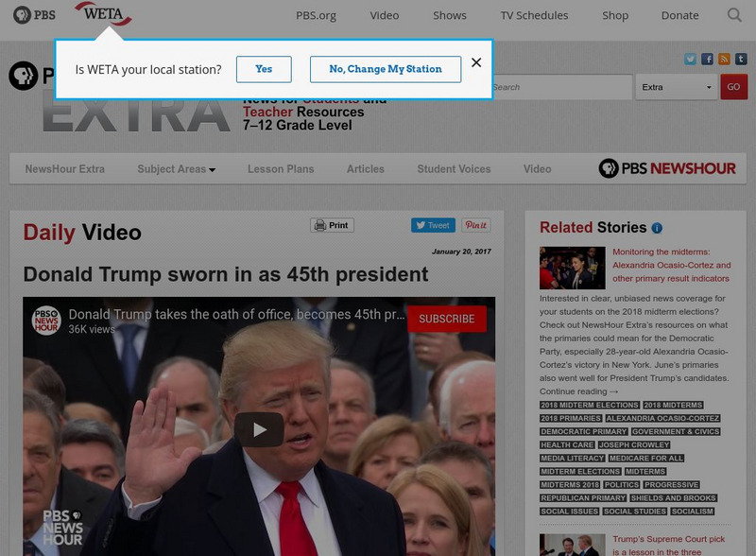Select the GOVERNMENT & CIVICS tag
Viewport: 756px width, 556px height.
click(x=676, y=431)
